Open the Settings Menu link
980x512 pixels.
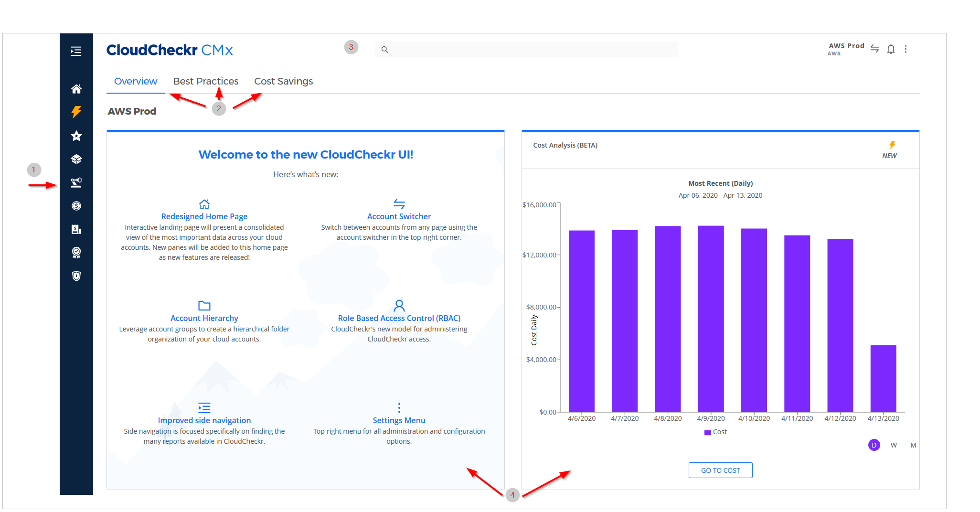(x=399, y=420)
